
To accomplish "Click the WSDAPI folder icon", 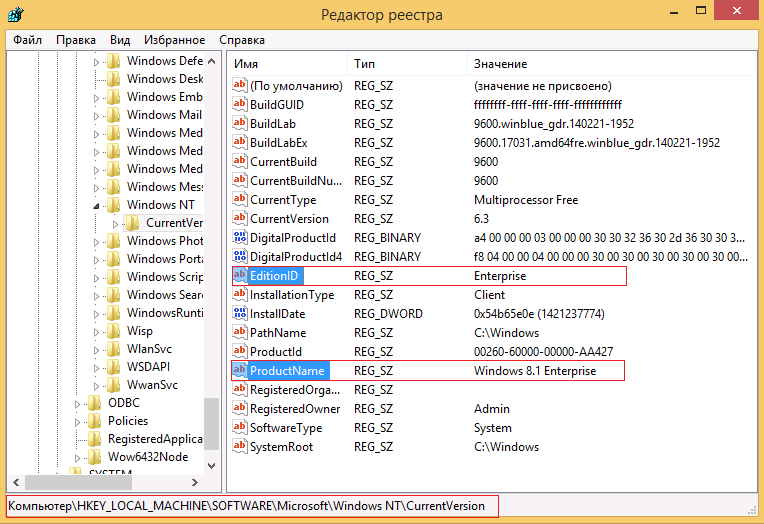I will click(114, 367).
